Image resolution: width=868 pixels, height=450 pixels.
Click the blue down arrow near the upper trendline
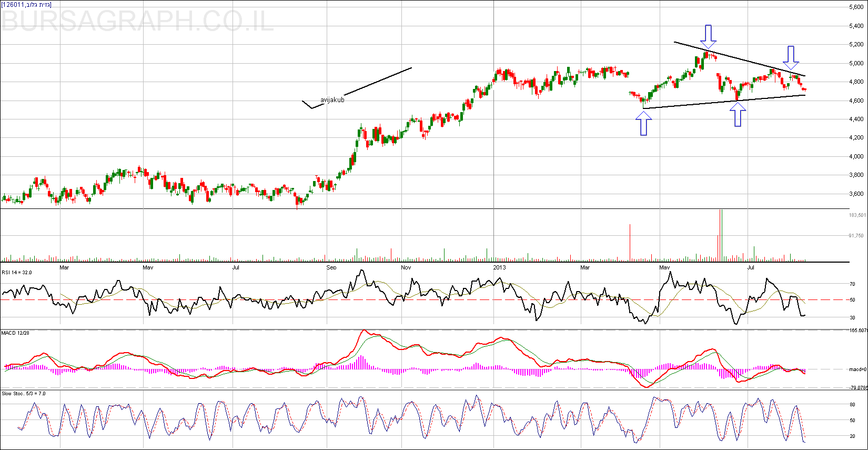point(791,57)
